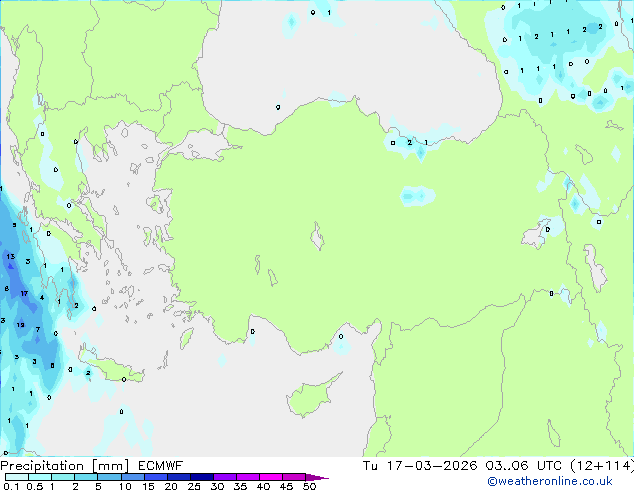
Task: Select the 2–5 mm legend color swatch
Action: 86,477
